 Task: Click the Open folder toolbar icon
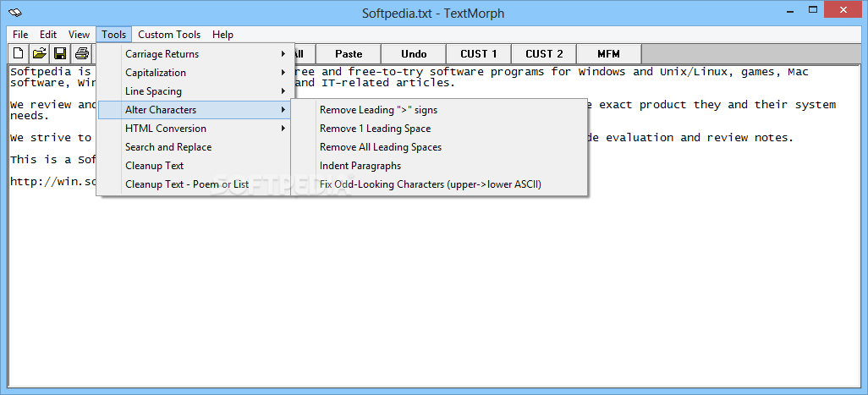coord(39,53)
